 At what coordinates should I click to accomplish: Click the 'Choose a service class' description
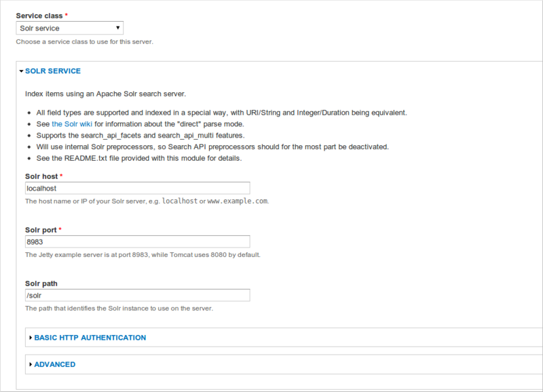[x=85, y=41]
